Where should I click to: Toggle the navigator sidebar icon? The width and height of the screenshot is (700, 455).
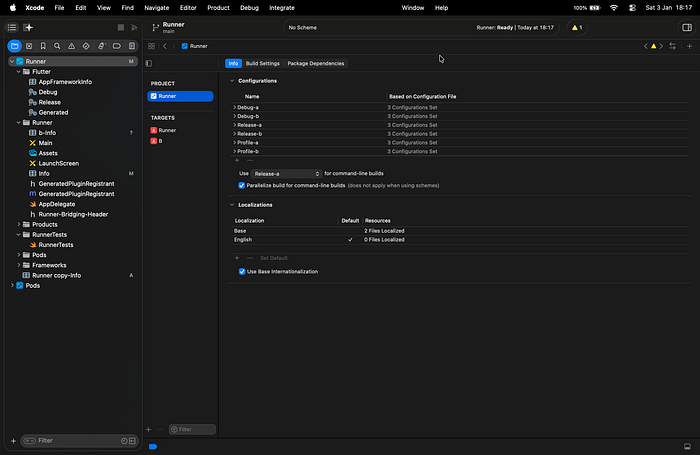12,28
